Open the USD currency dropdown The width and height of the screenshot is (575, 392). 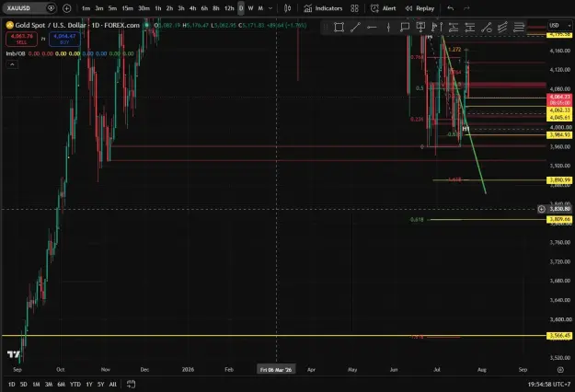tap(560, 25)
